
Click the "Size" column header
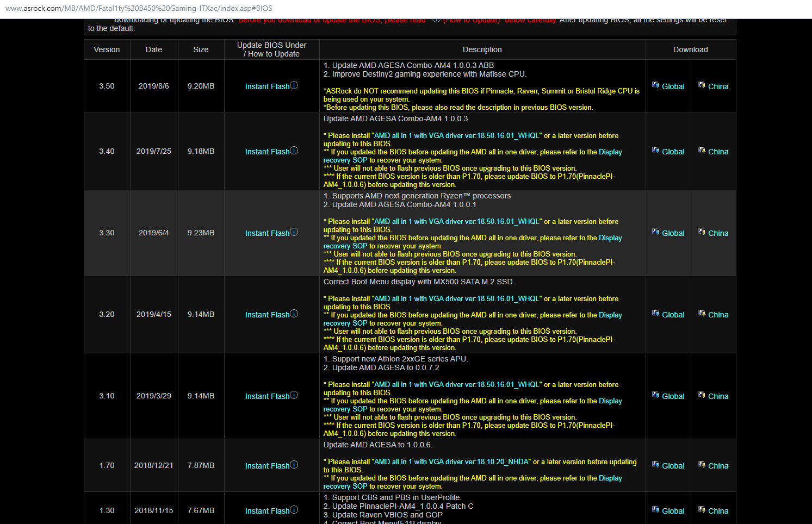(x=201, y=49)
